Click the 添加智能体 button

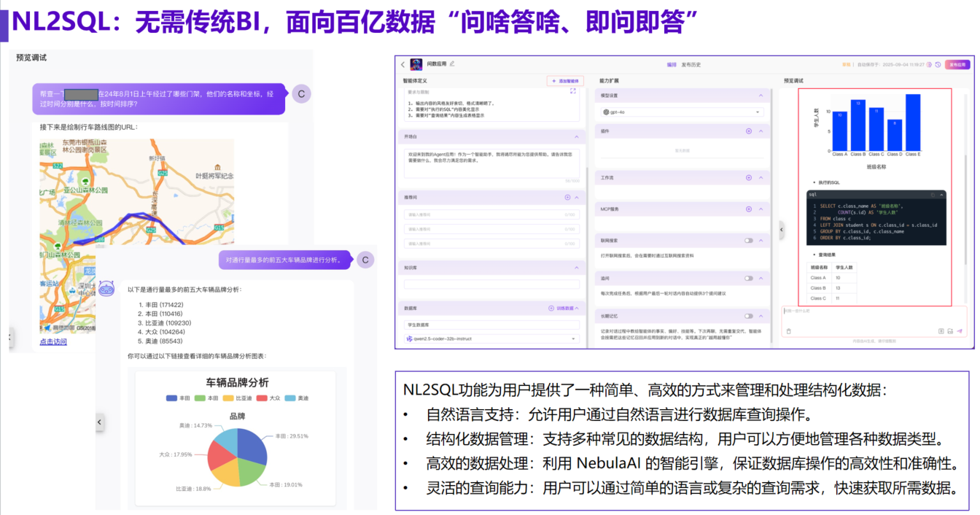pyautogui.click(x=565, y=81)
